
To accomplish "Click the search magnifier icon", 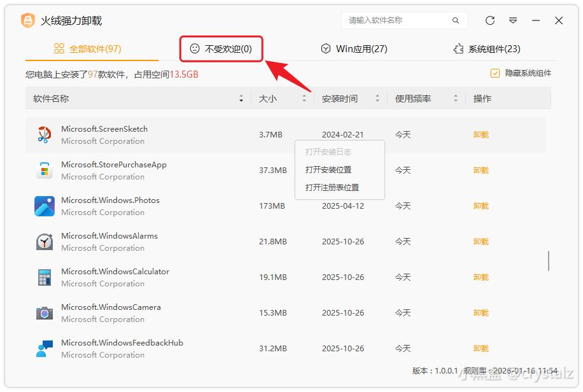I will pos(456,20).
